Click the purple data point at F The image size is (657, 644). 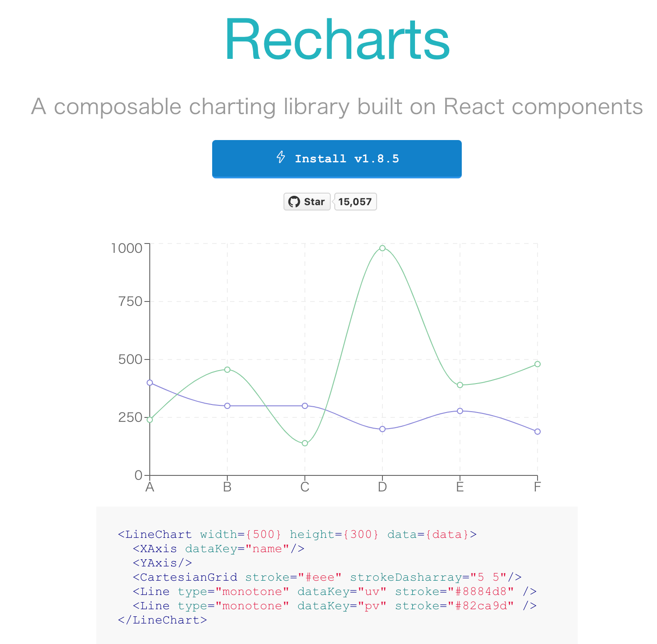point(537,431)
